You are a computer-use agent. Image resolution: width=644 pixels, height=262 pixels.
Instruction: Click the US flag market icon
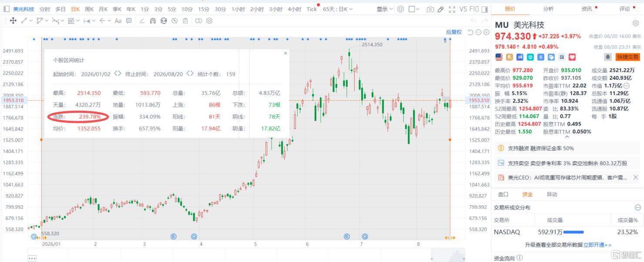499,57
